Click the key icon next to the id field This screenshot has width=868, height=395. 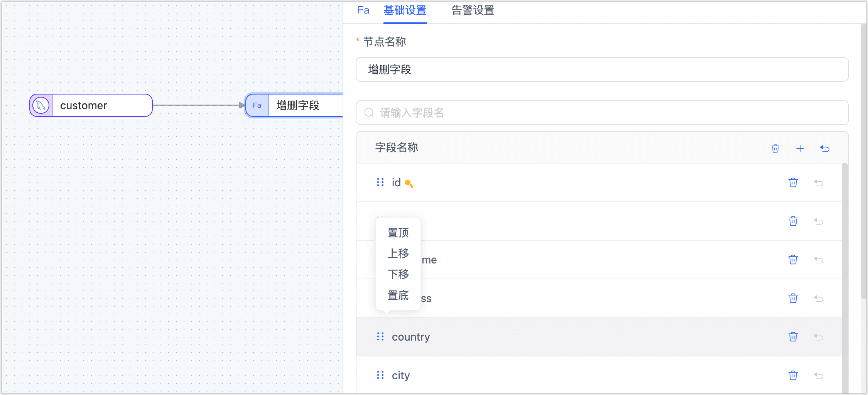point(410,184)
